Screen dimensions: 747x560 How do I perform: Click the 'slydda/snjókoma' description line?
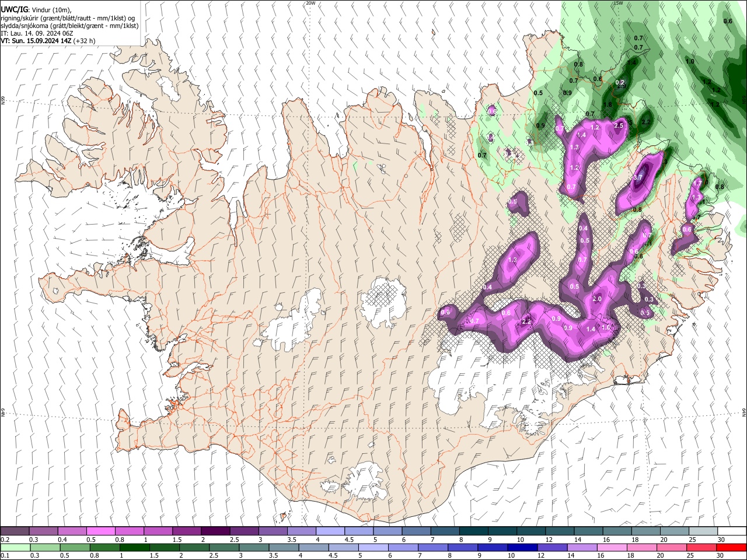click(69, 26)
